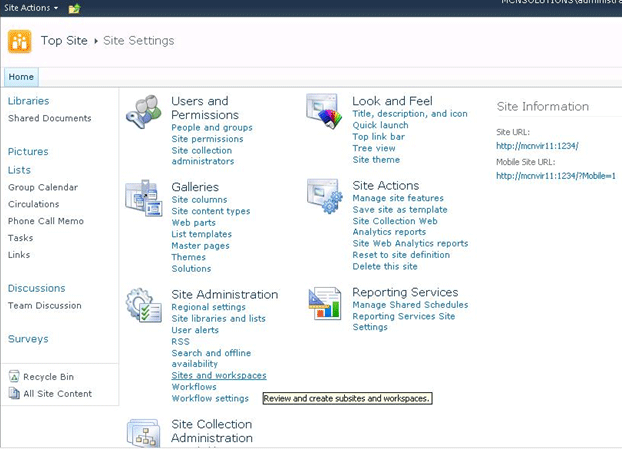The image size is (624, 455).
Task: Open Quick launch settings
Action: [x=380, y=125]
